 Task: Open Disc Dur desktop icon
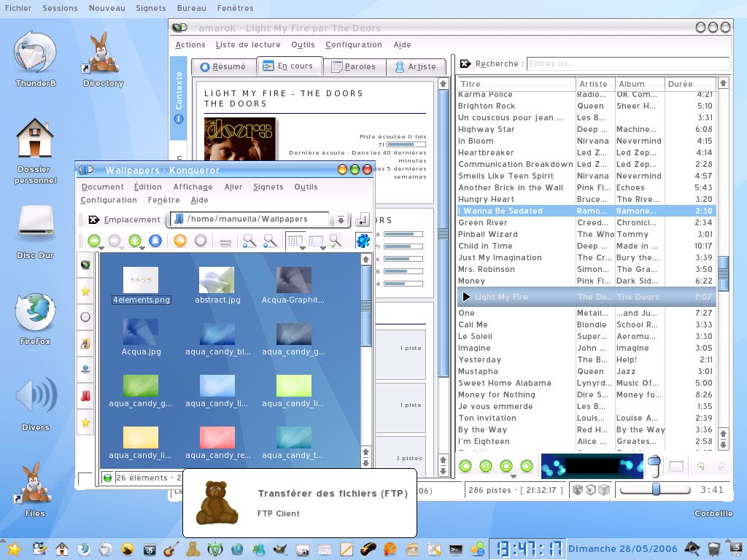pyautogui.click(x=36, y=222)
